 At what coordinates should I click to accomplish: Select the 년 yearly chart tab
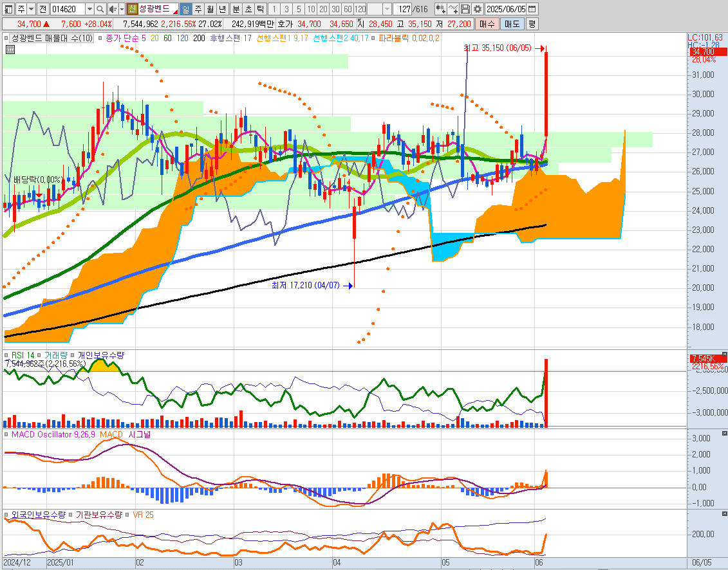point(223,9)
